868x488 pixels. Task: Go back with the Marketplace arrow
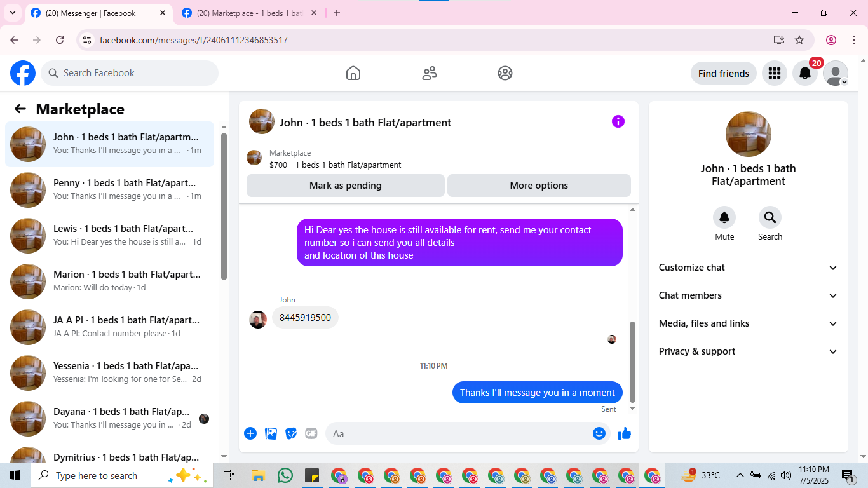pyautogui.click(x=20, y=109)
